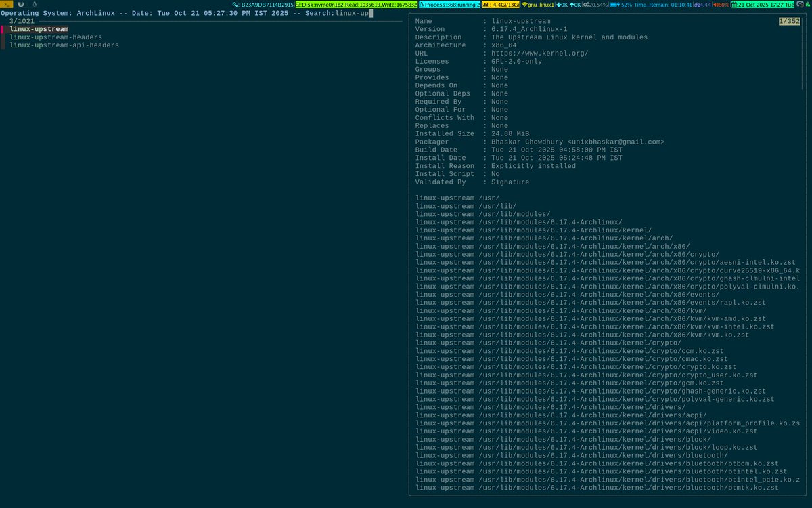Select the linux-upstream-headers package entry
812x508 pixels.
point(55,37)
